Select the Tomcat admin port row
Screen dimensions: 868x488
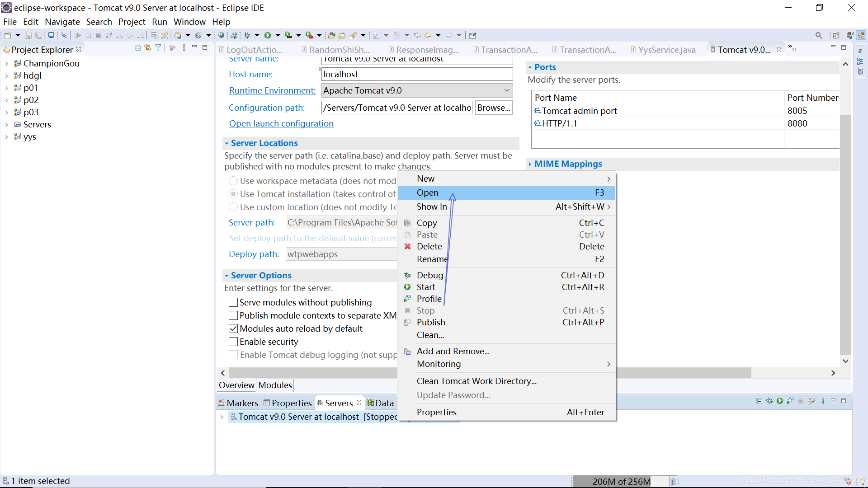tap(685, 111)
